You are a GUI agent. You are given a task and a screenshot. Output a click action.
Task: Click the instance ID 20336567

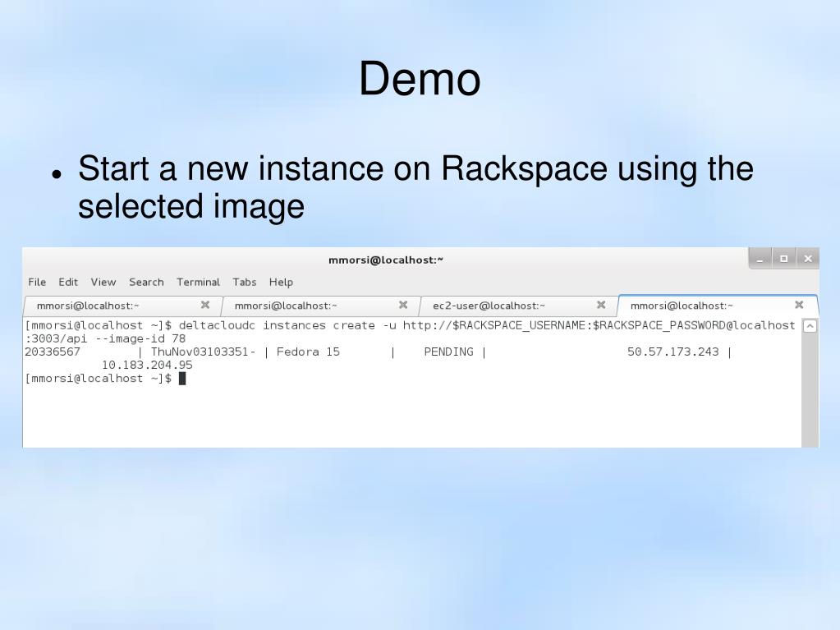click(x=53, y=352)
